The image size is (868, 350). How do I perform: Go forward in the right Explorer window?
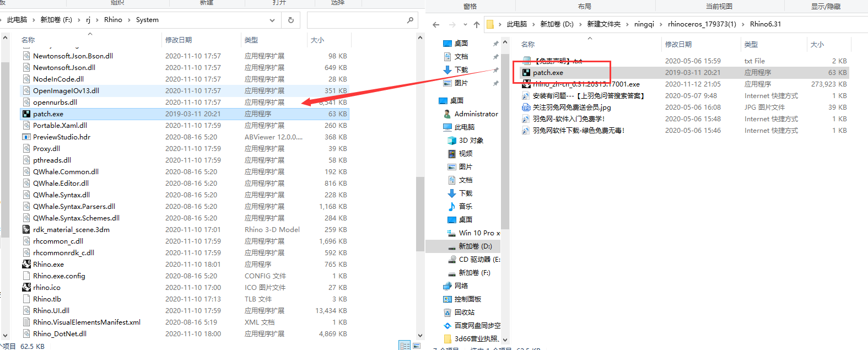pos(452,24)
